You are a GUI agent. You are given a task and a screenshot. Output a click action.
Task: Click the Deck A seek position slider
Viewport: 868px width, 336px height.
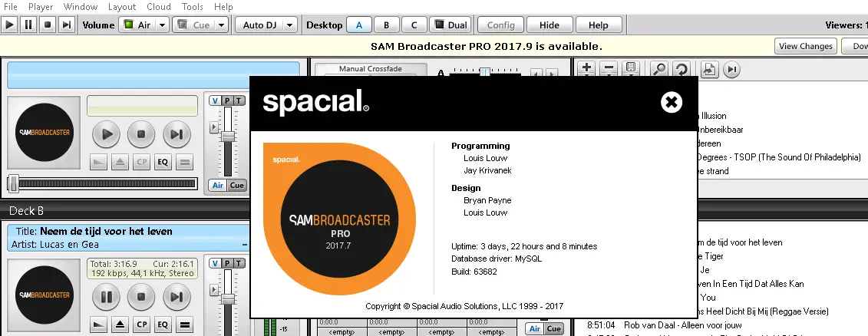[105, 184]
